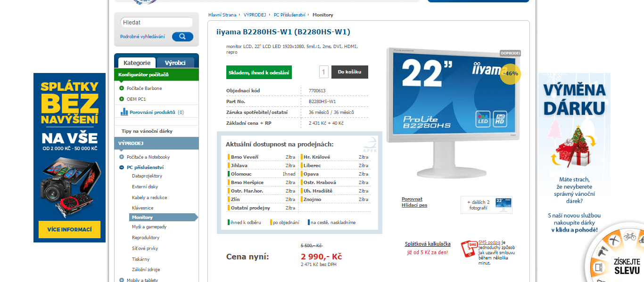Click the current price 2 990,- Kč
Screen dimensions: 644x282
click(x=321, y=257)
